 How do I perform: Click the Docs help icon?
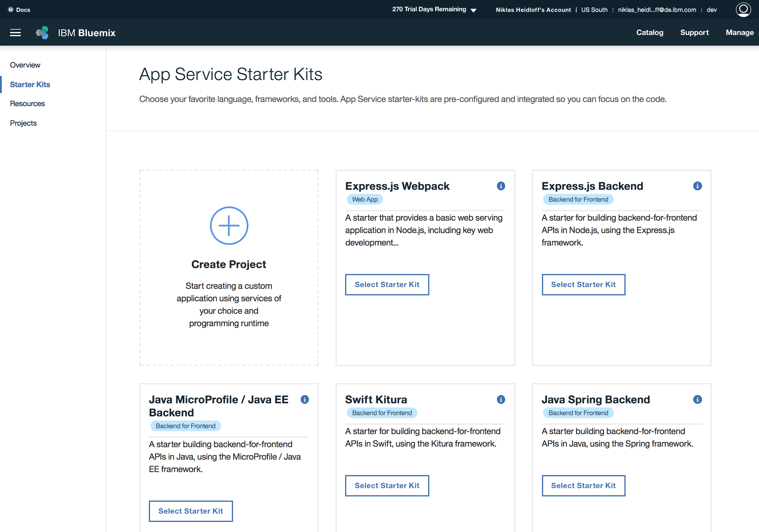click(x=11, y=9)
